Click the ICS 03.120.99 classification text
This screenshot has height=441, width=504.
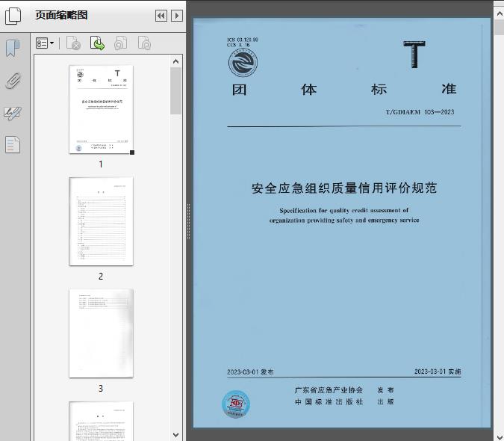(243, 40)
